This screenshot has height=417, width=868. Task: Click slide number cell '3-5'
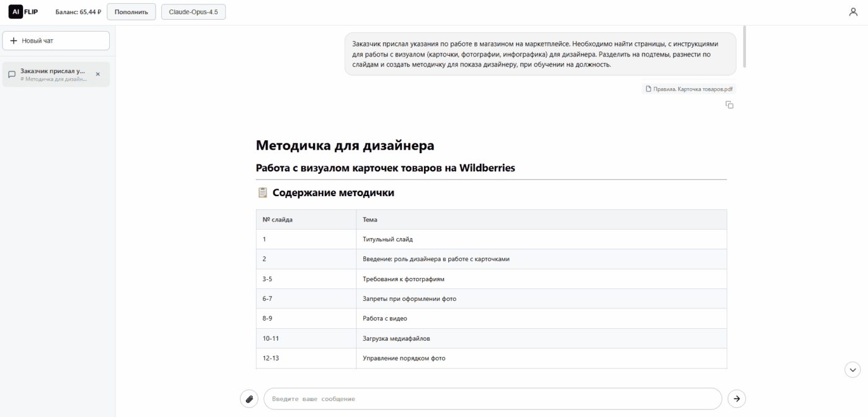point(306,279)
